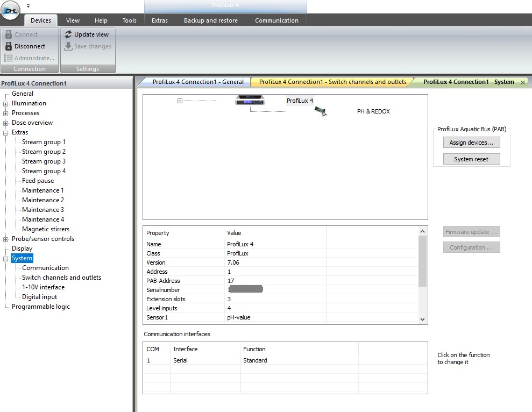Open the Backup and restore ribbon tab
Viewport: 532px width, 412px height.
tap(211, 20)
